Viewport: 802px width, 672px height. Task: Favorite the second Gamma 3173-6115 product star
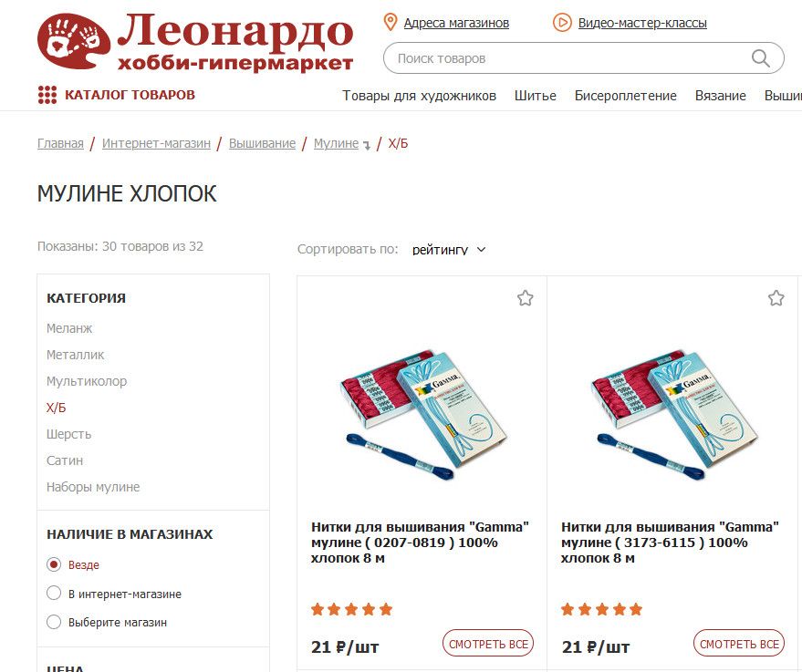tap(776, 298)
